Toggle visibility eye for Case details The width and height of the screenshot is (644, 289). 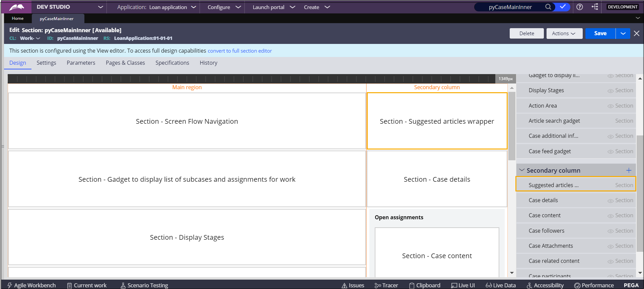tap(610, 201)
